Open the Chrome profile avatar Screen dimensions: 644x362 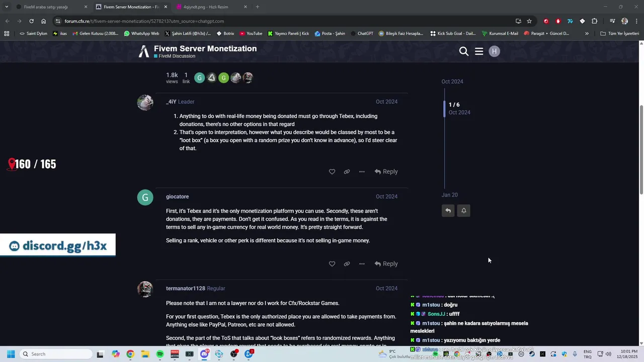coord(625,21)
